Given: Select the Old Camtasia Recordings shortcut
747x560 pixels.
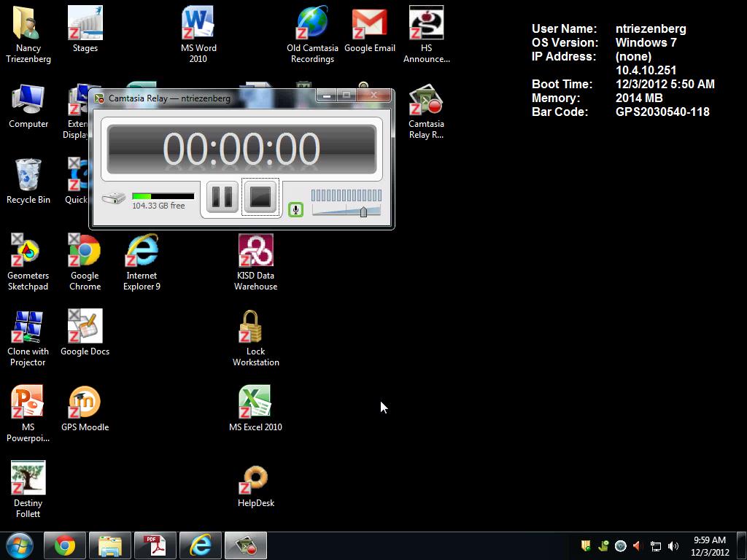Looking at the screenshot, I should (x=312, y=35).
